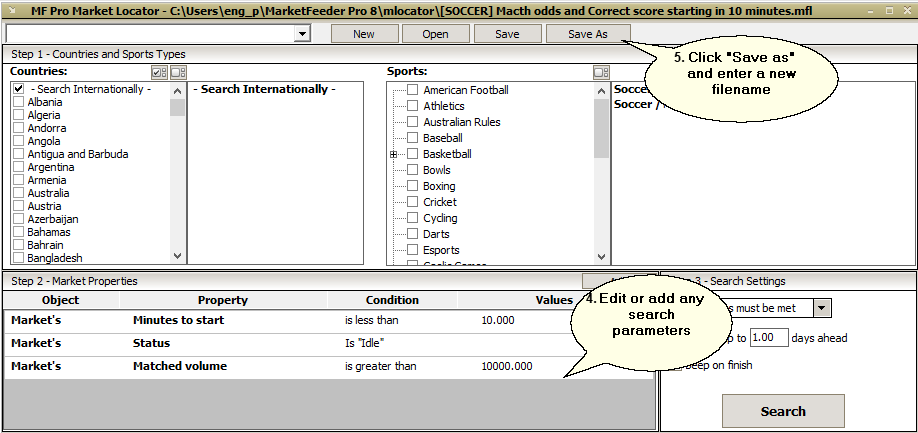Enable the Cricket sport checkbox
Screen dimensions: 918x433
pos(413,202)
